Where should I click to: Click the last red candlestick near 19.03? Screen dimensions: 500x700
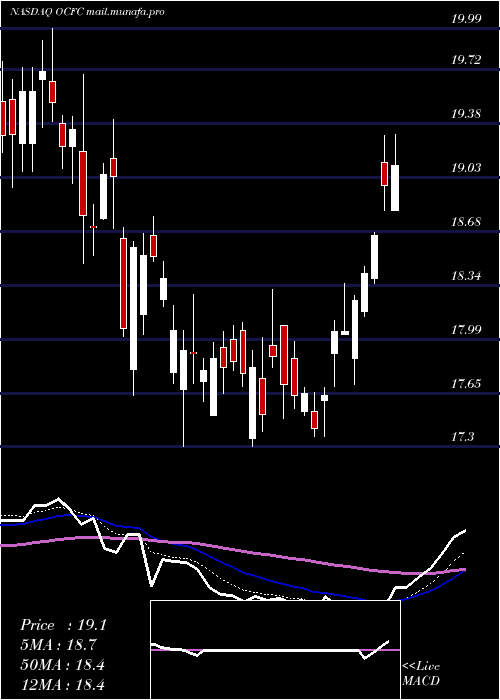(x=384, y=174)
